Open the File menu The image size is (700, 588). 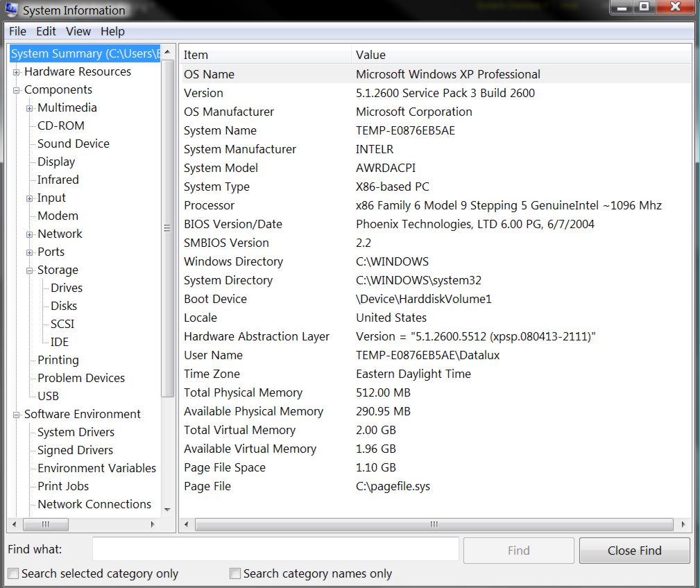pyautogui.click(x=17, y=31)
